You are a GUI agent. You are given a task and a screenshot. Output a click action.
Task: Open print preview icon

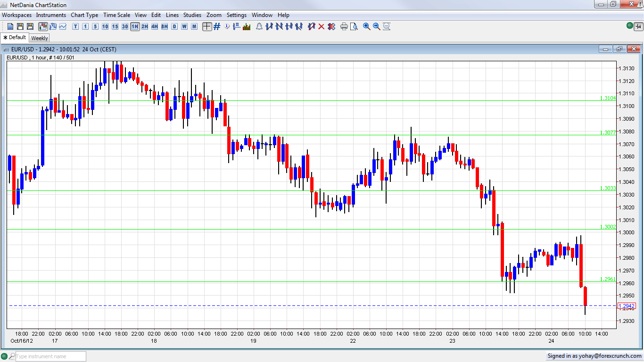[354, 26]
